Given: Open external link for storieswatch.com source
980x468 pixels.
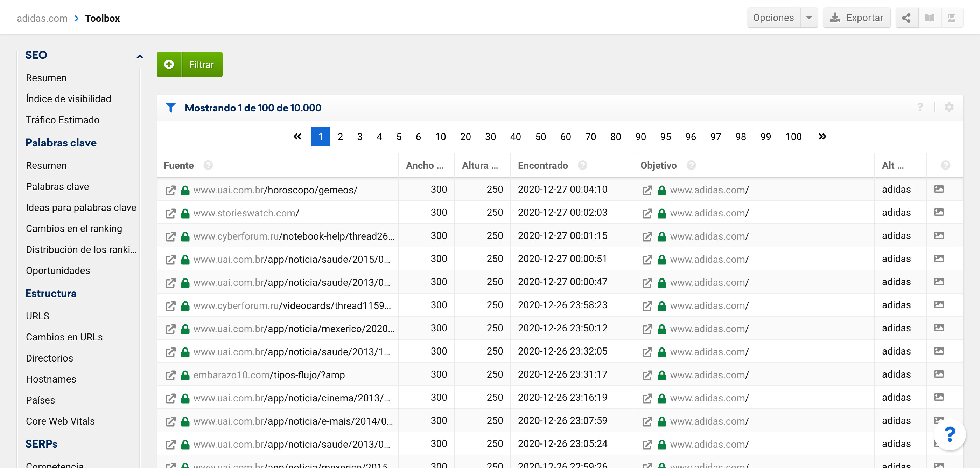Looking at the screenshot, I should click(x=170, y=213).
